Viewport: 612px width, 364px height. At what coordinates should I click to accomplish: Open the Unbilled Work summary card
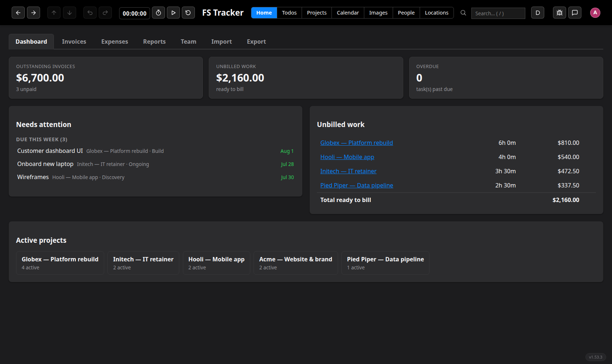tap(306, 78)
